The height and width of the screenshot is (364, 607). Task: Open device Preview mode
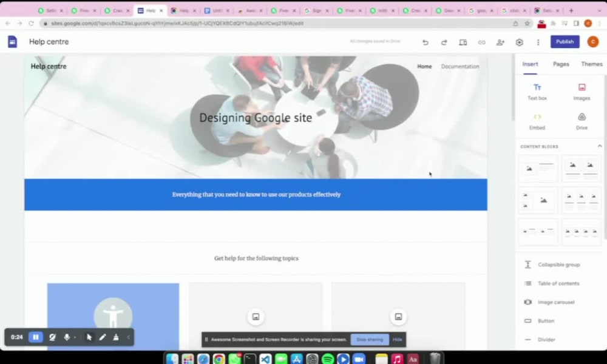463,42
